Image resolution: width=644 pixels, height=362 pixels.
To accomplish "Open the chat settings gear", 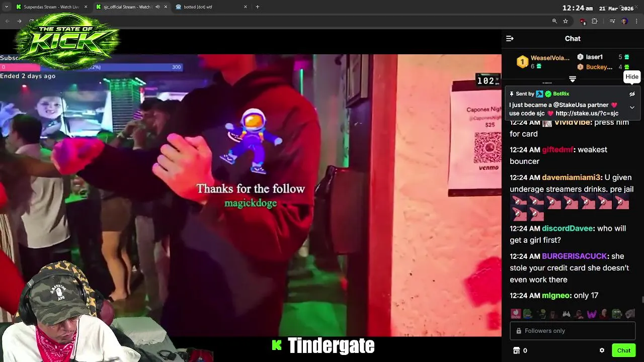I will [602, 350].
